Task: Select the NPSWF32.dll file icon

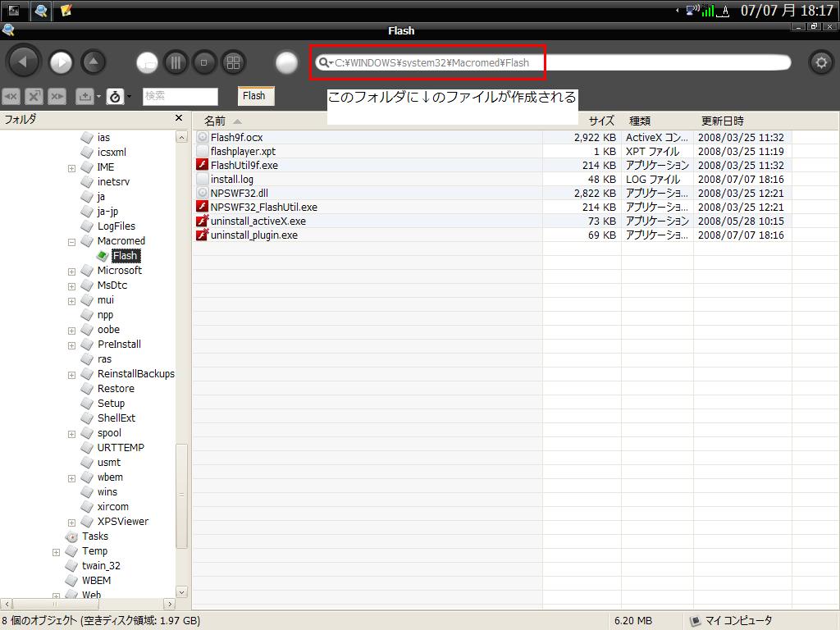Action: tap(202, 193)
